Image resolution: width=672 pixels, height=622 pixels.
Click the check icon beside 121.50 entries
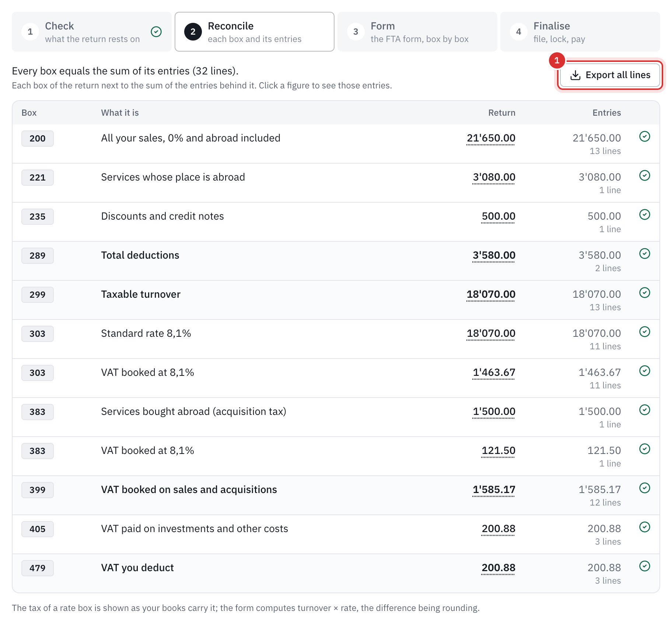(x=645, y=449)
